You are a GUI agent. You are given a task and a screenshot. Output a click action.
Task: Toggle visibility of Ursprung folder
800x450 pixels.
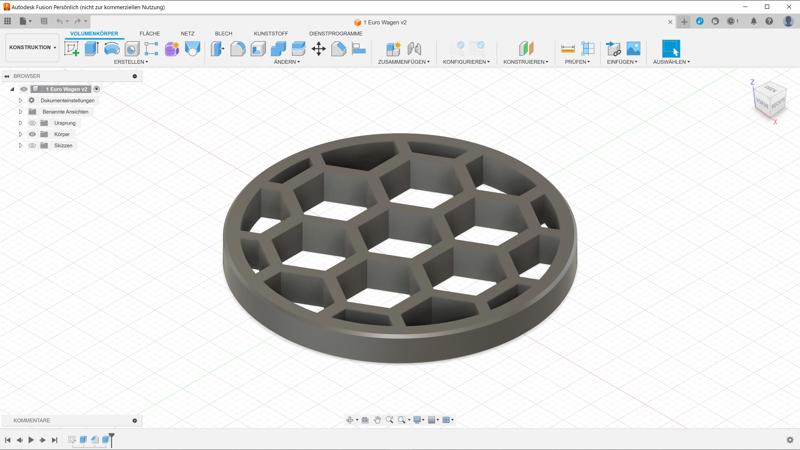click(32, 123)
